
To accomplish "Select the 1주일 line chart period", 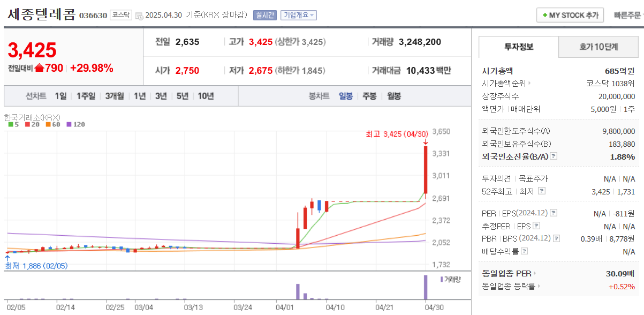I will click(x=86, y=96).
